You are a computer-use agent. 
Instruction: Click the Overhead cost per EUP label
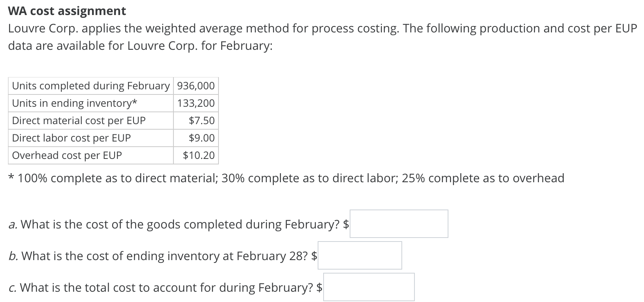click(x=67, y=155)
